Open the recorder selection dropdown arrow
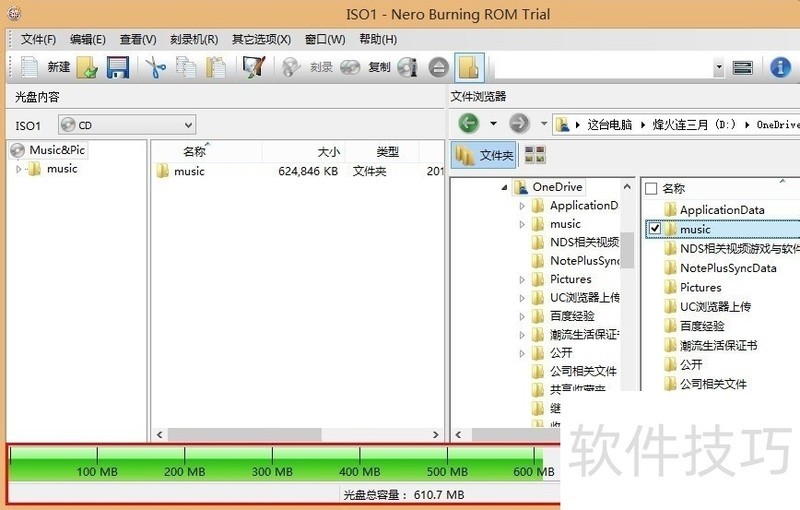 point(719,67)
